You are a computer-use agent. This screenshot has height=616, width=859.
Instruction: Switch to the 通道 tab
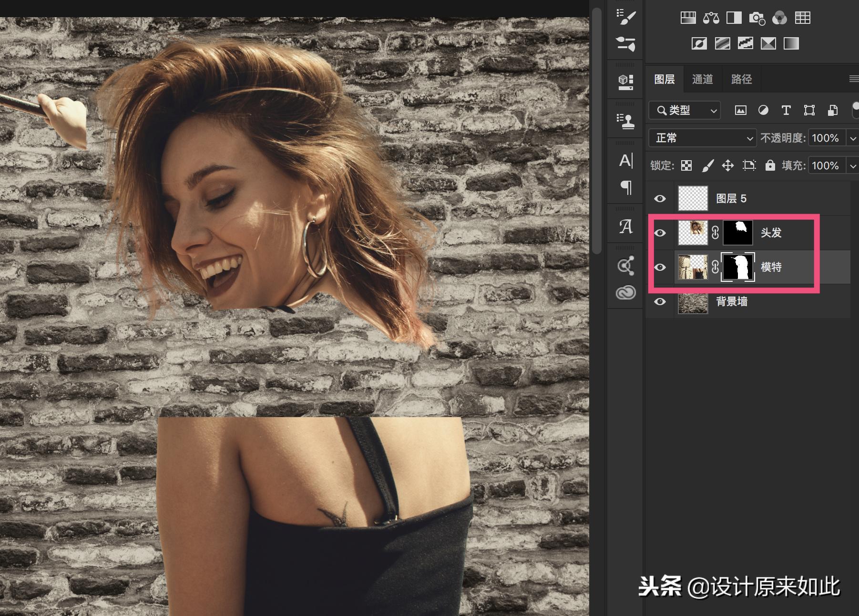pyautogui.click(x=702, y=79)
